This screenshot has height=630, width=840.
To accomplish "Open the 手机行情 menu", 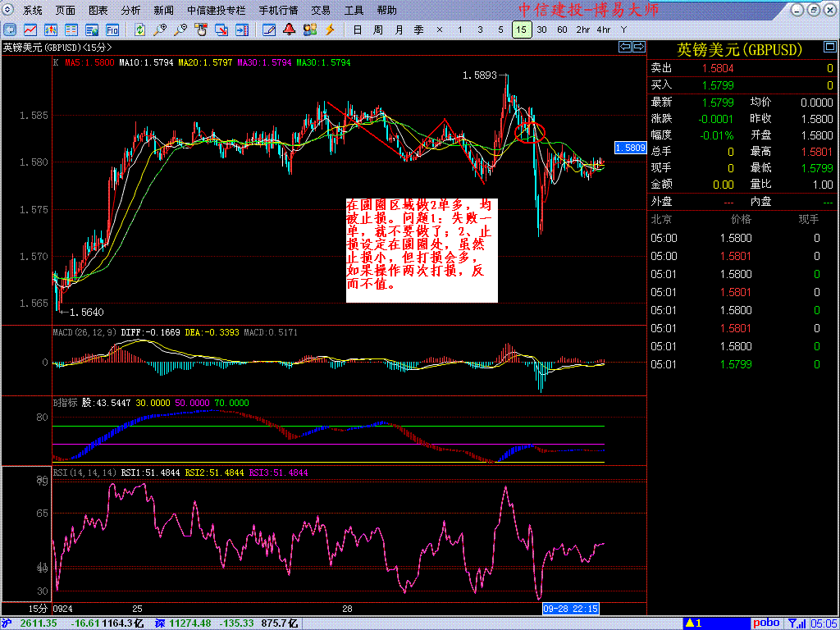I will coord(279,10).
